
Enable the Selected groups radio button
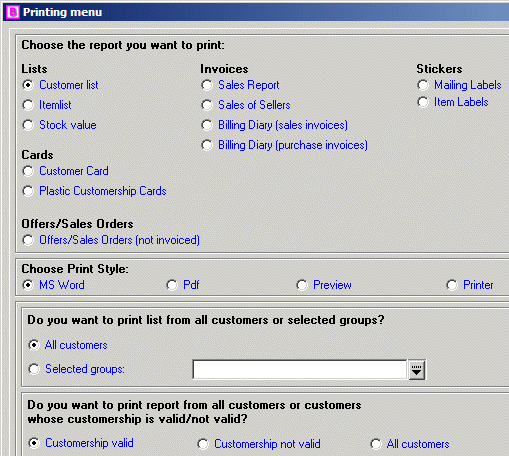pyautogui.click(x=34, y=369)
